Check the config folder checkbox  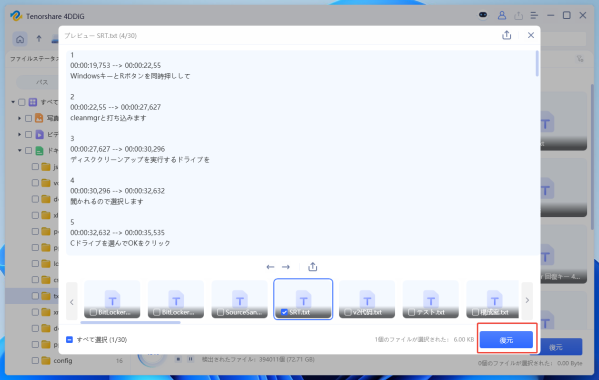pyautogui.click(x=35, y=361)
